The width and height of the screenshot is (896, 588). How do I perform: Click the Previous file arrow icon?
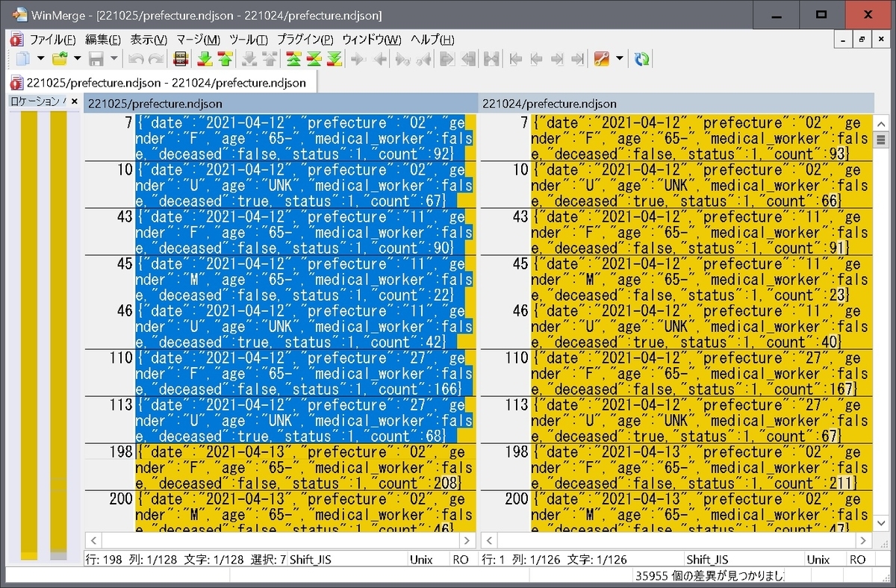click(536, 59)
